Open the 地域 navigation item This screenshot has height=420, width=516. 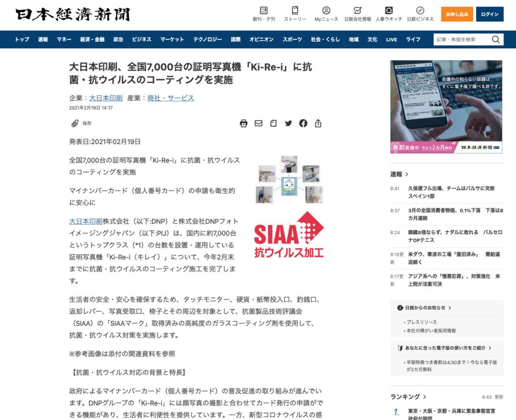tap(354, 39)
